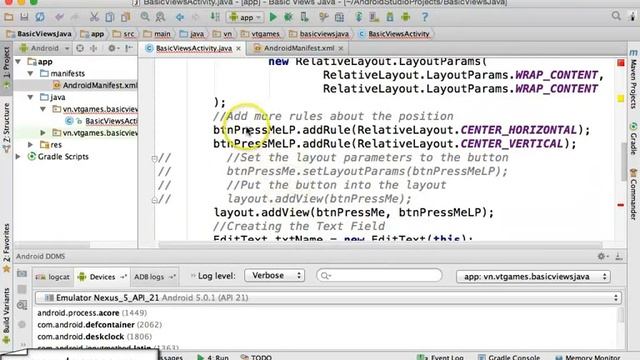This screenshot has width=640, height=360.
Task: Open Android Device Monitor icon
Action: 405,17
